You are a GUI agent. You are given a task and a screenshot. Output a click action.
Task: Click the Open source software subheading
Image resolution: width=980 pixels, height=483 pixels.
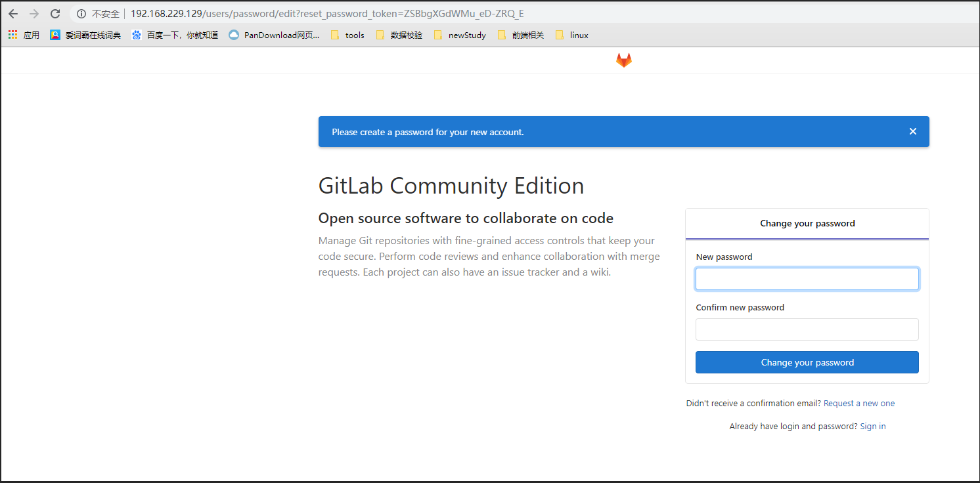tap(466, 219)
